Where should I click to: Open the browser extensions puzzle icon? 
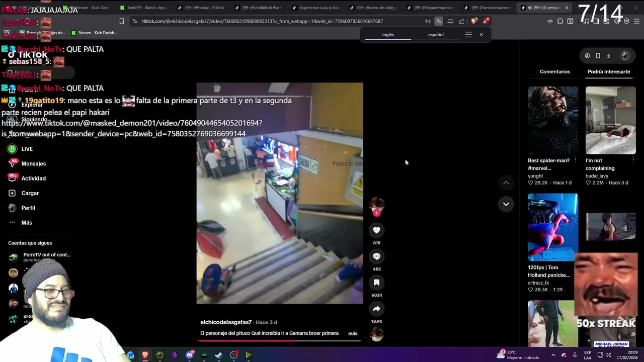560,21
